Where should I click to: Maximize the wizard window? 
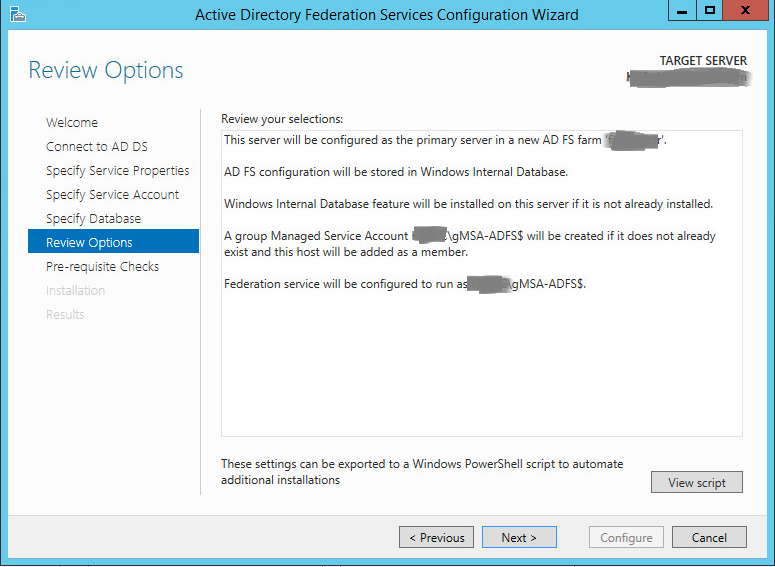(710, 11)
